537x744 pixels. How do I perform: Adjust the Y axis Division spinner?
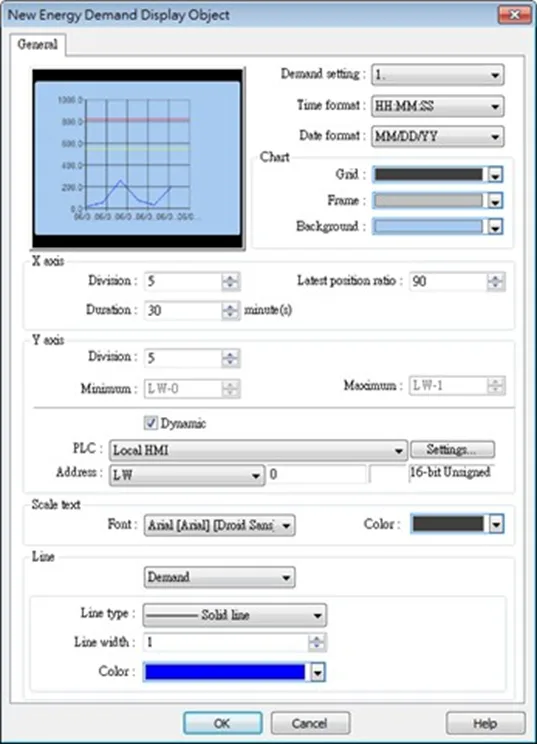click(x=231, y=358)
